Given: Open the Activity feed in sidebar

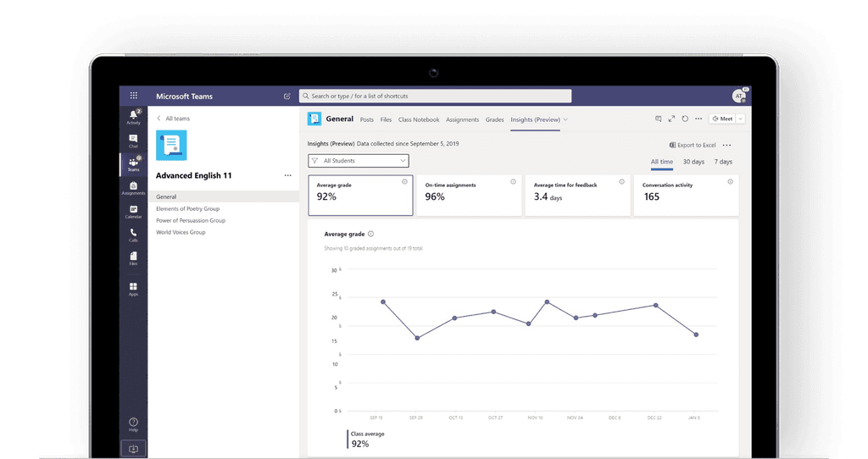Looking at the screenshot, I should click(133, 117).
